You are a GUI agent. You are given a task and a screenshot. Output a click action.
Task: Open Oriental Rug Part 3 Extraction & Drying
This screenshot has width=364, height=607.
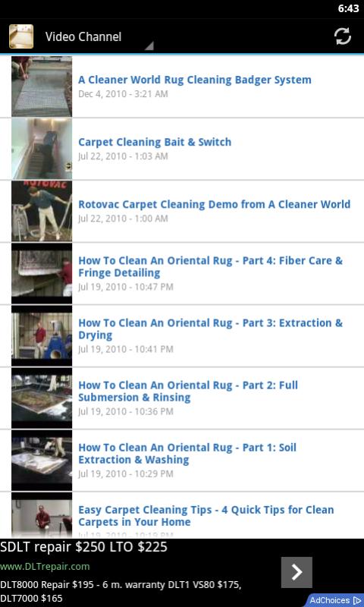click(x=182, y=335)
